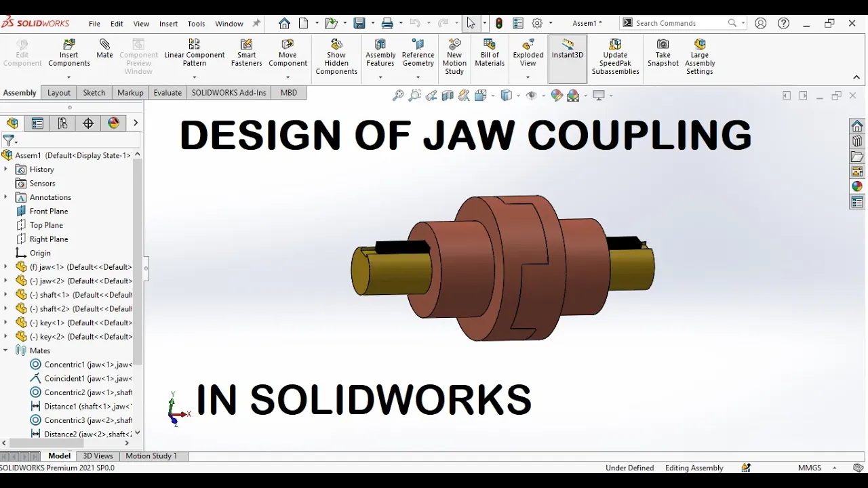Image resolution: width=868 pixels, height=488 pixels.
Task: Select Coincident1 mate
Action: (81, 379)
